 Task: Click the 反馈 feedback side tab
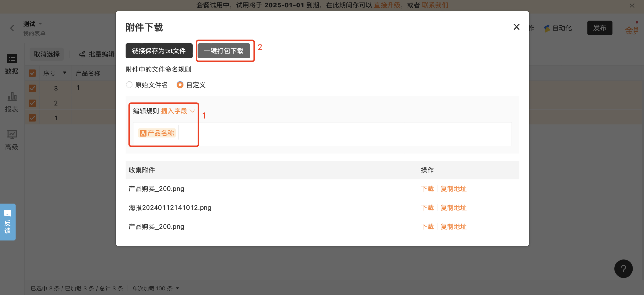click(x=8, y=222)
